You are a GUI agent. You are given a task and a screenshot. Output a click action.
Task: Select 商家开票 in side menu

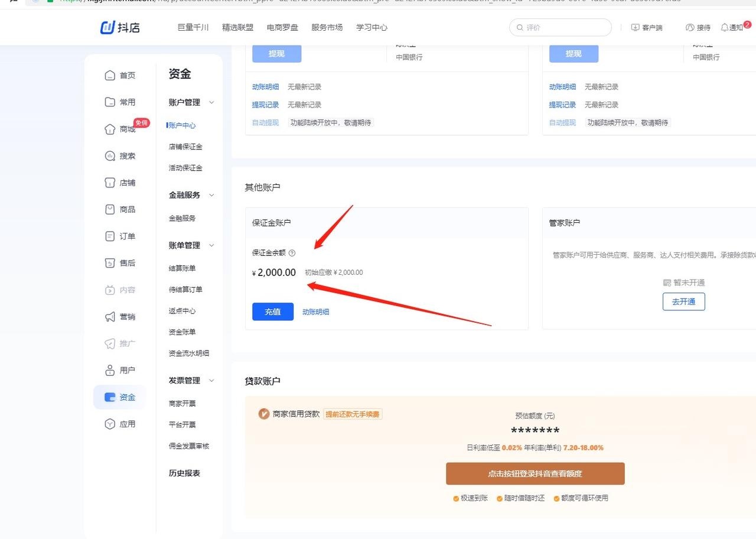182,404
